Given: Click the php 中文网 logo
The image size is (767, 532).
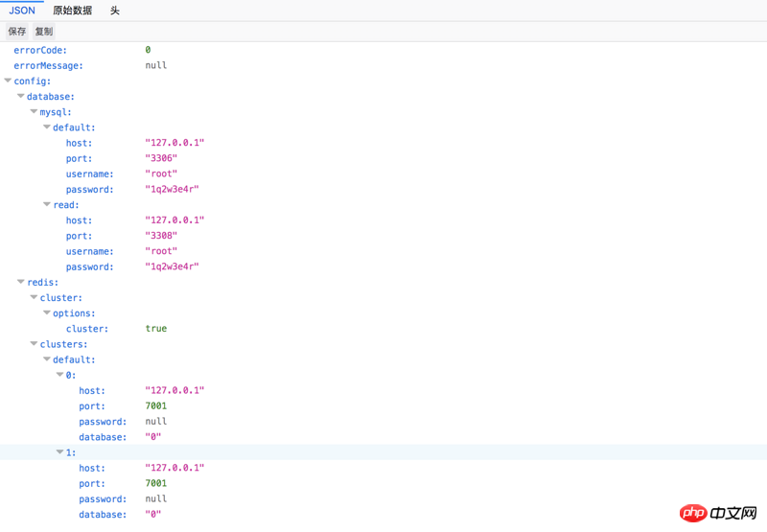Looking at the screenshot, I should (x=719, y=513).
